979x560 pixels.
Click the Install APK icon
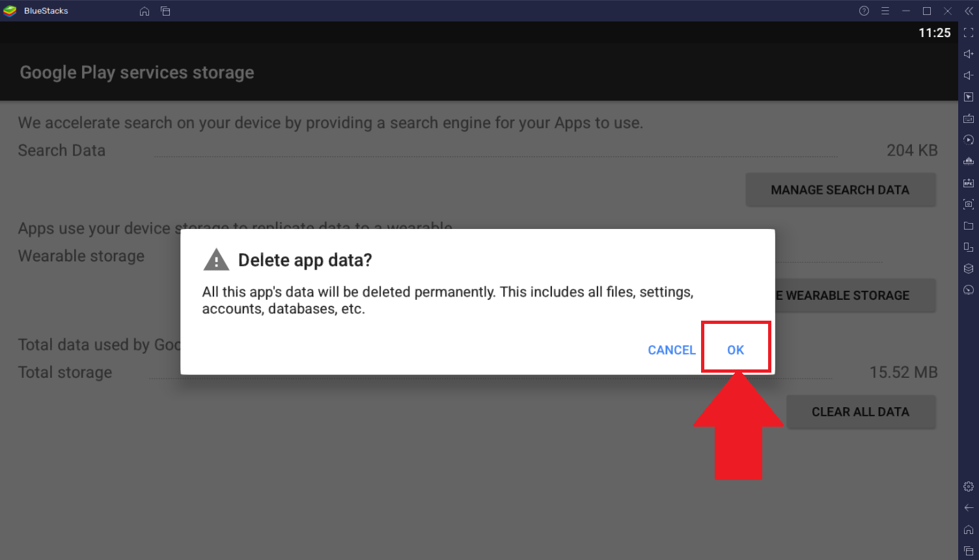[969, 183]
